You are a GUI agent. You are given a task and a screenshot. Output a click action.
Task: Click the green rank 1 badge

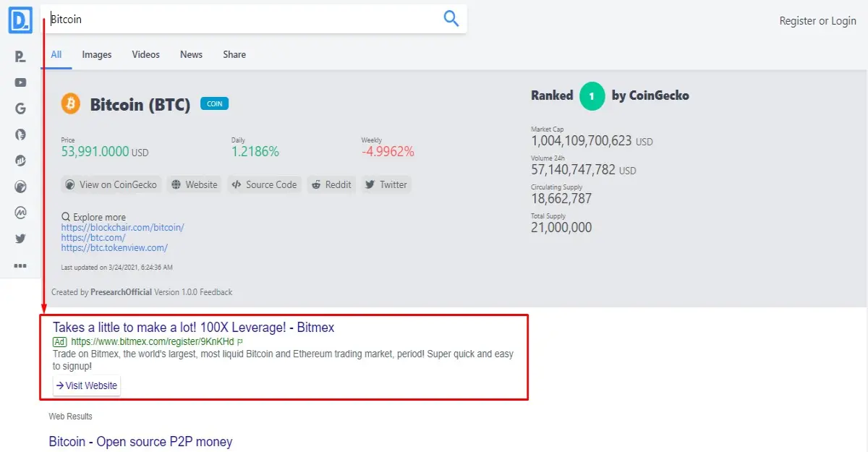click(592, 95)
